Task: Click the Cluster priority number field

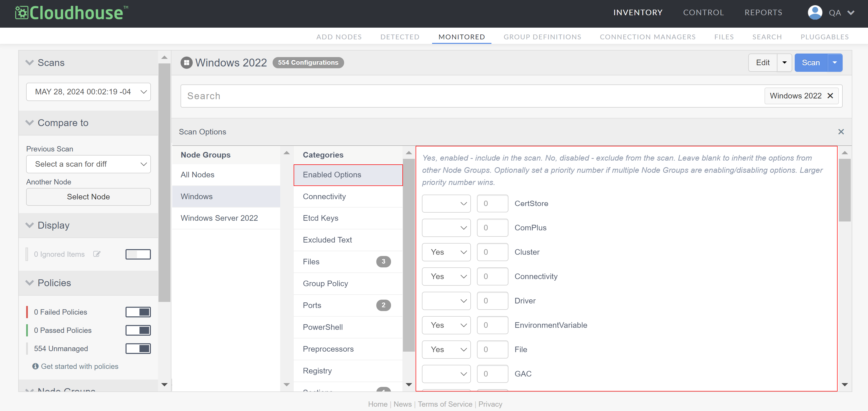Action: pos(492,252)
